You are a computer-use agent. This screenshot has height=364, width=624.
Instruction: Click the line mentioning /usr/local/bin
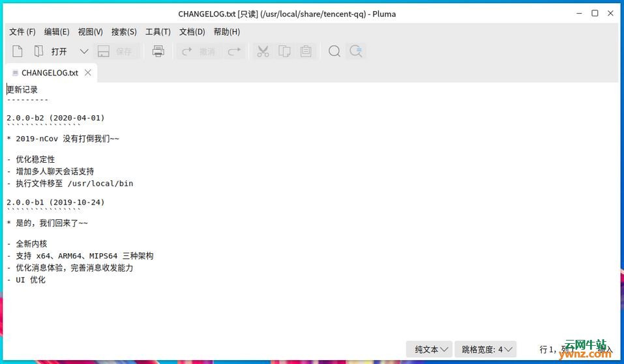point(70,183)
